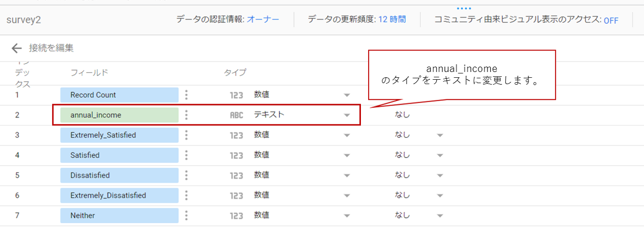Open aggregation dropdown for Satisfied row
The image size is (644, 229).
coord(440,156)
